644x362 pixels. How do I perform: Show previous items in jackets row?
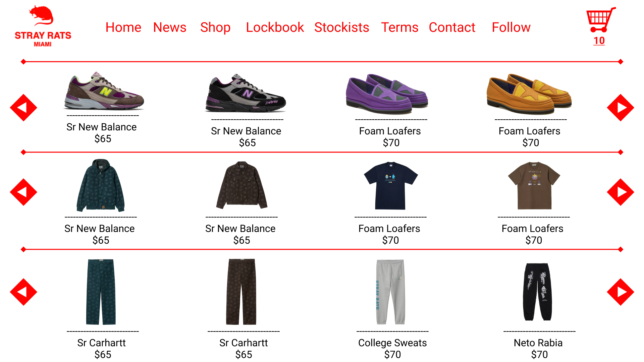[x=23, y=192]
